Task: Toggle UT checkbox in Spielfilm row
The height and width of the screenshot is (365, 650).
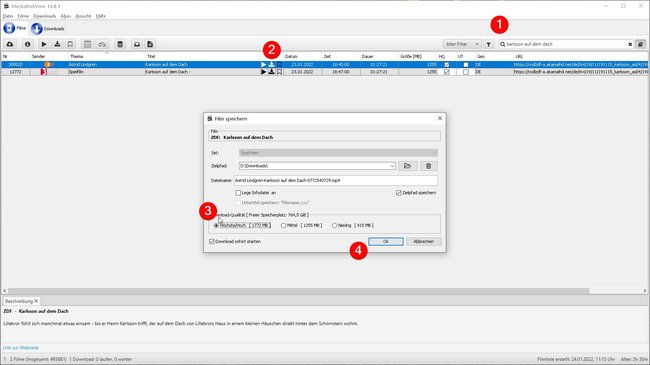Action: (466, 72)
